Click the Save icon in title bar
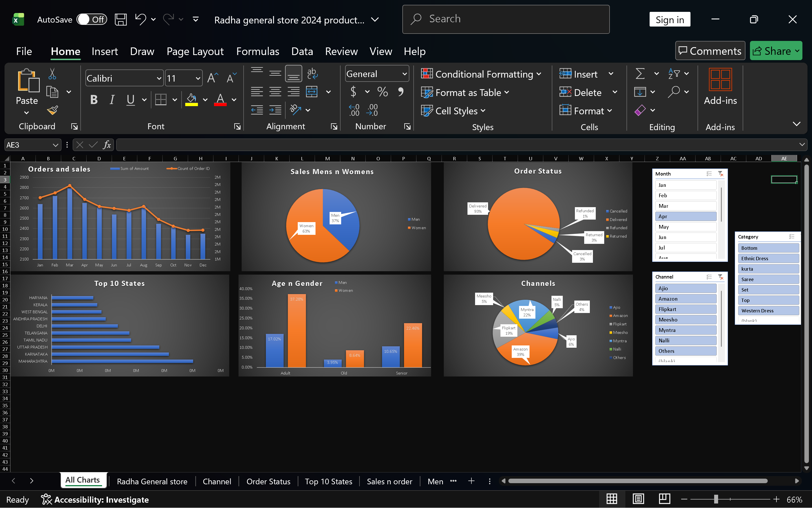 point(120,19)
